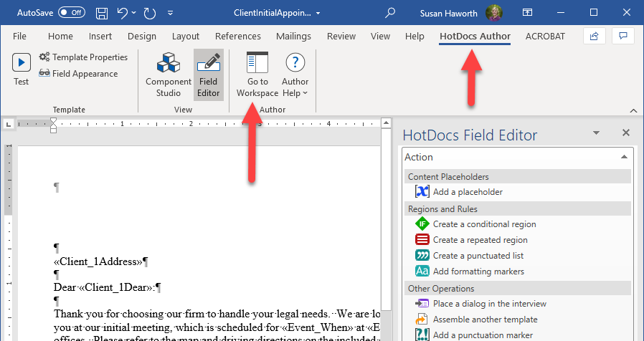Toggle the Field Editor pane

coord(209,75)
